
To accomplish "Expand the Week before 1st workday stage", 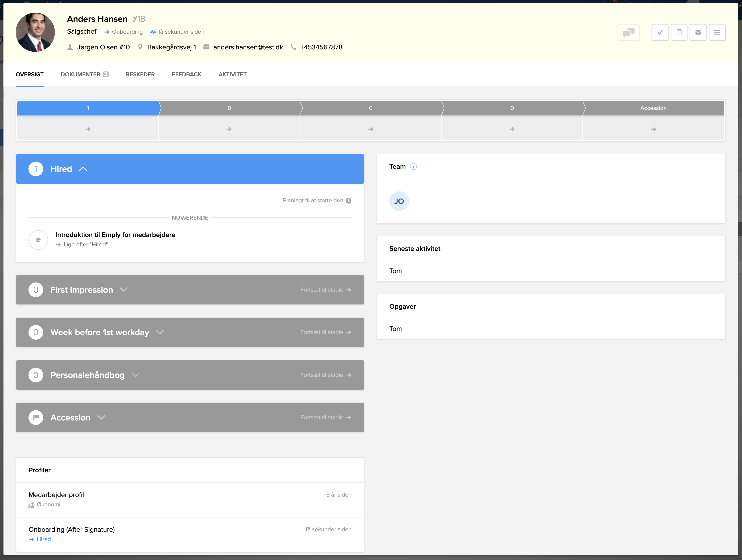I will [160, 332].
